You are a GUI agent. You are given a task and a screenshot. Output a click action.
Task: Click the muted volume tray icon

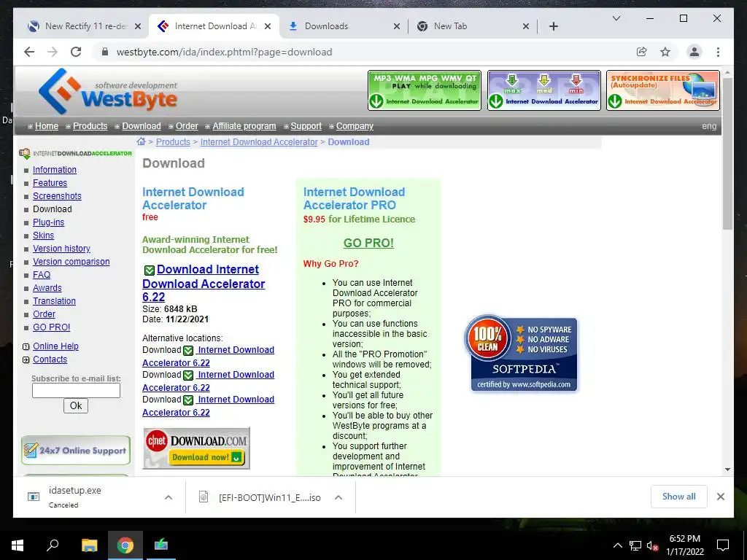[x=652, y=545]
